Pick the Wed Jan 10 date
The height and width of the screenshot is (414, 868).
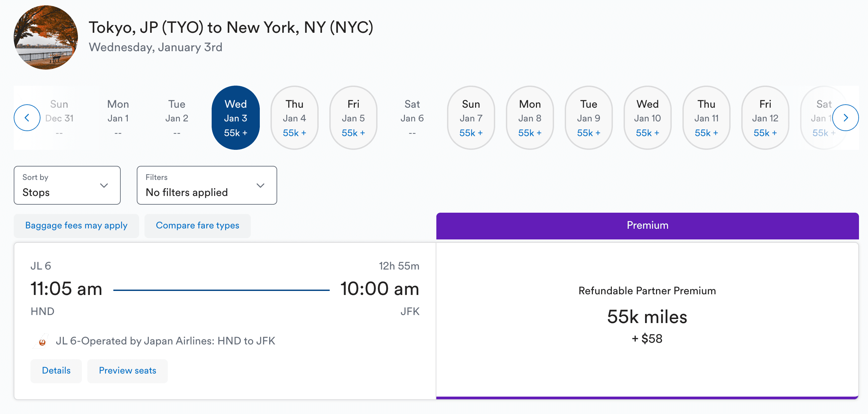(x=647, y=118)
